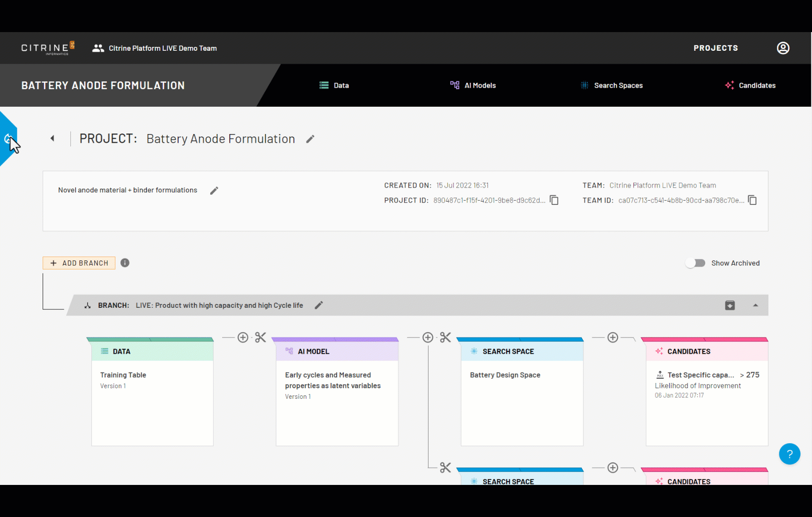812x517 pixels.
Task: Click the '06 Jan 2022 07:17' timestamp
Action: coord(679,395)
